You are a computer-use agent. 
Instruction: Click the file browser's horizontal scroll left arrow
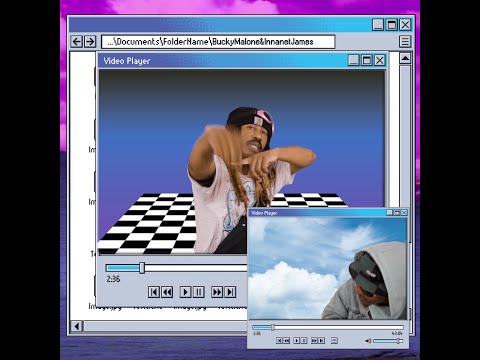coord(77,326)
